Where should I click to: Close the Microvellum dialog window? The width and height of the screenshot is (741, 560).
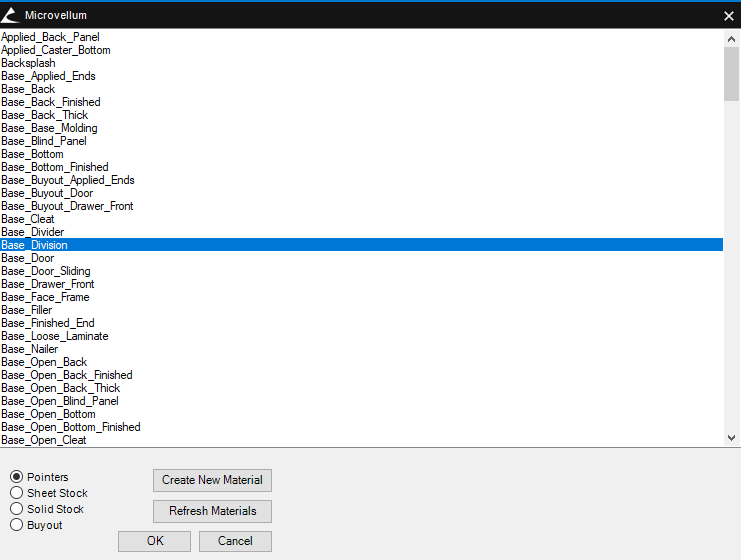point(728,15)
